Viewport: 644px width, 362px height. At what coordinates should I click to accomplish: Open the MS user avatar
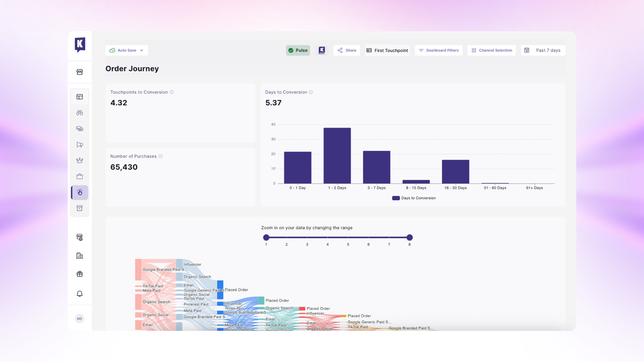79,319
